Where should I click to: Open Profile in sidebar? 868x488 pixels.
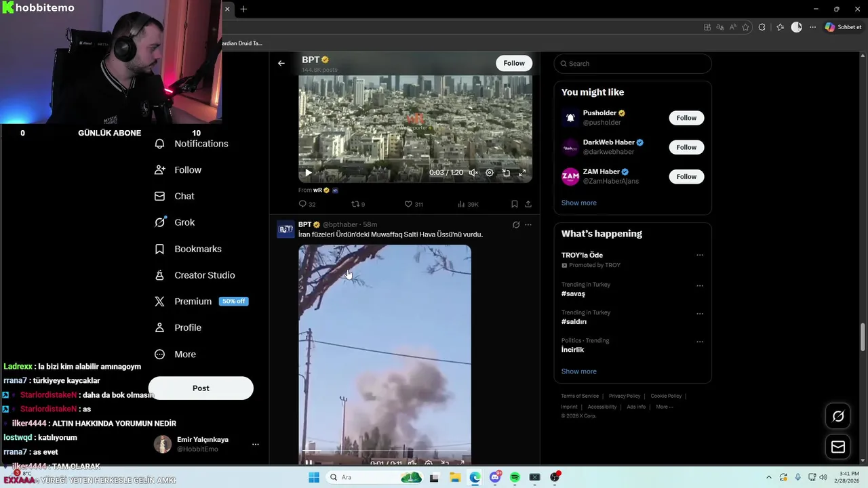(x=178, y=328)
